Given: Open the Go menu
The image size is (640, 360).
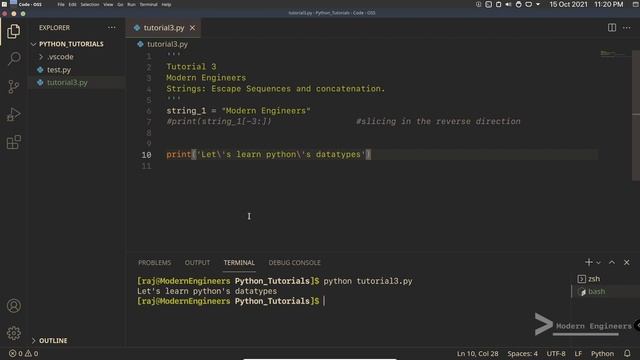Looking at the screenshot, I should click(120, 4).
